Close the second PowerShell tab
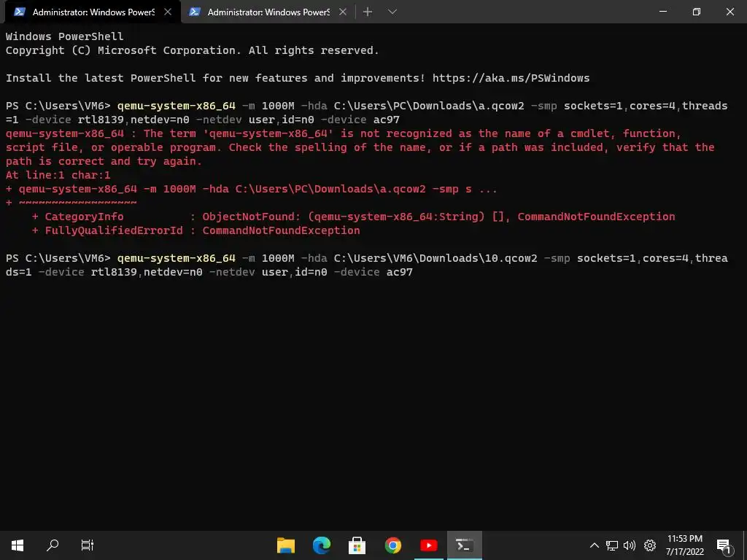Screen dimensions: 747x560 [343, 12]
